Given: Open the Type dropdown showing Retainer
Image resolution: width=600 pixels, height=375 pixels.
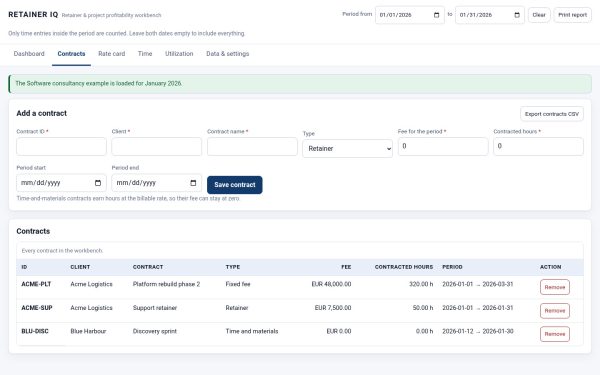Looking at the screenshot, I should pyautogui.click(x=347, y=148).
